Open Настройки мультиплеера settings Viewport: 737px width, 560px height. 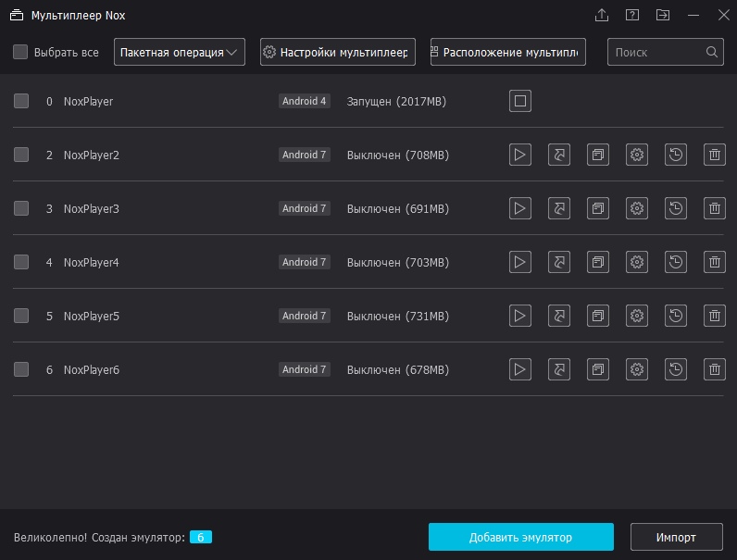tap(337, 52)
